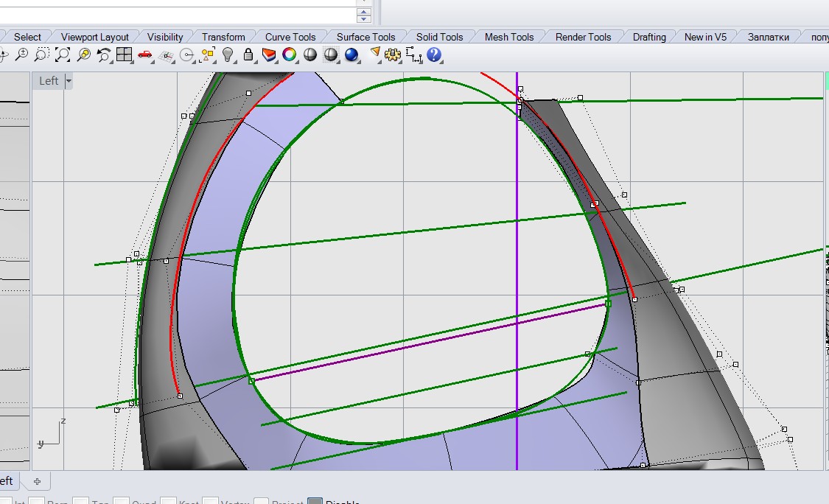Add a new viewport tab with plus

pos(37,481)
